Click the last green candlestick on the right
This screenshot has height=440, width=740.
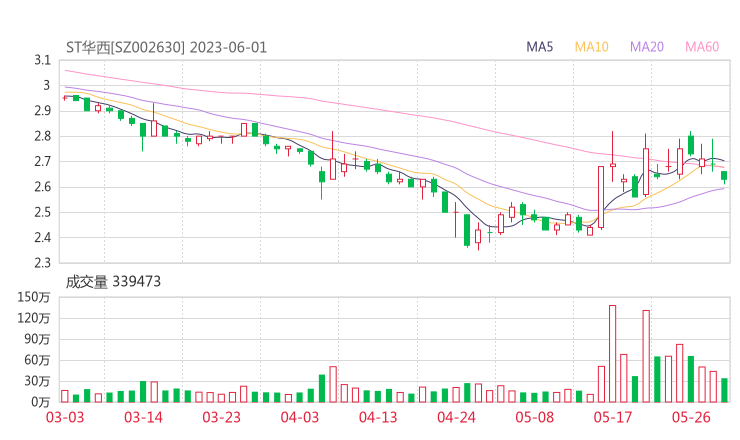[x=724, y=176]
